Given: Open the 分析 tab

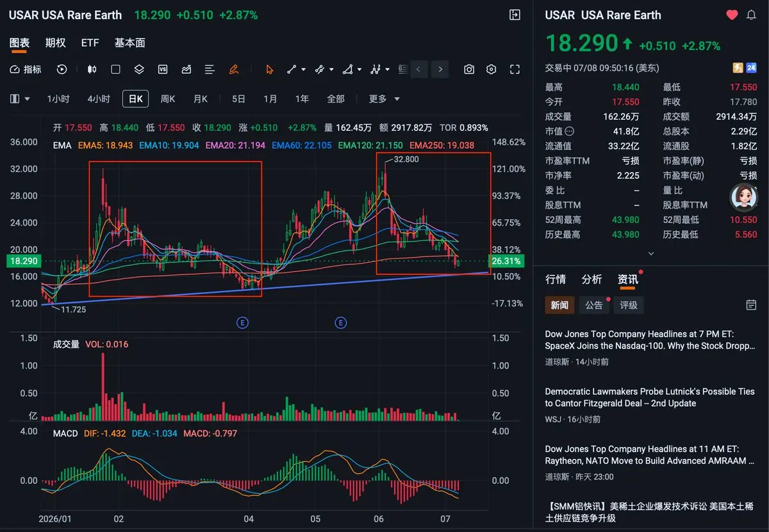Looking at the screenshot, I should pyautogui.click(x=591, y=279).
